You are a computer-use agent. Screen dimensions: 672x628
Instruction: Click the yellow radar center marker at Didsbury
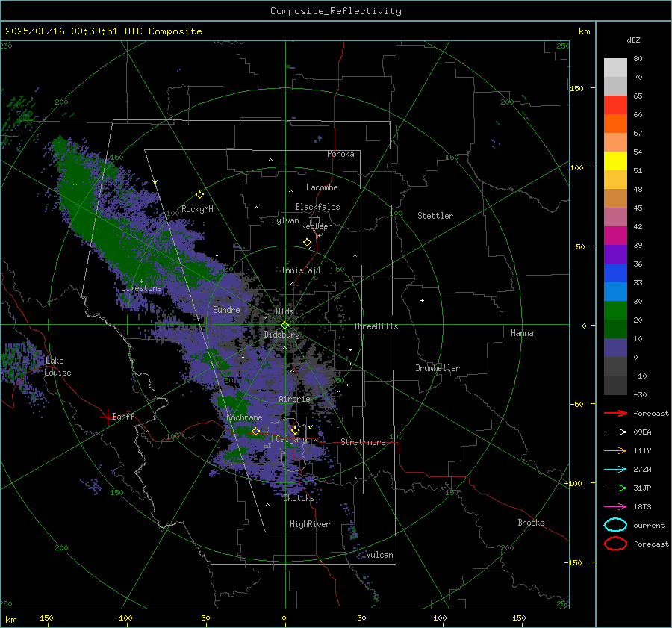click(285, 326)
